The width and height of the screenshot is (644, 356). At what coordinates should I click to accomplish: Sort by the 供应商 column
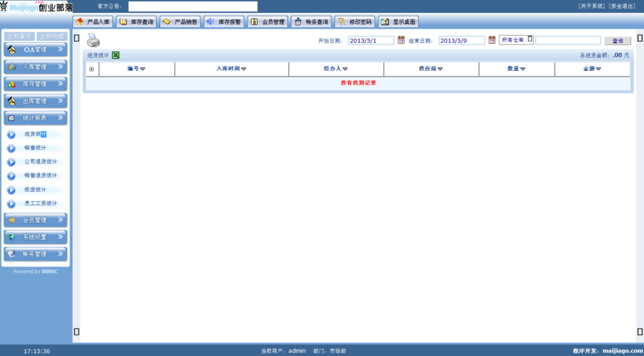click(431, 69)
